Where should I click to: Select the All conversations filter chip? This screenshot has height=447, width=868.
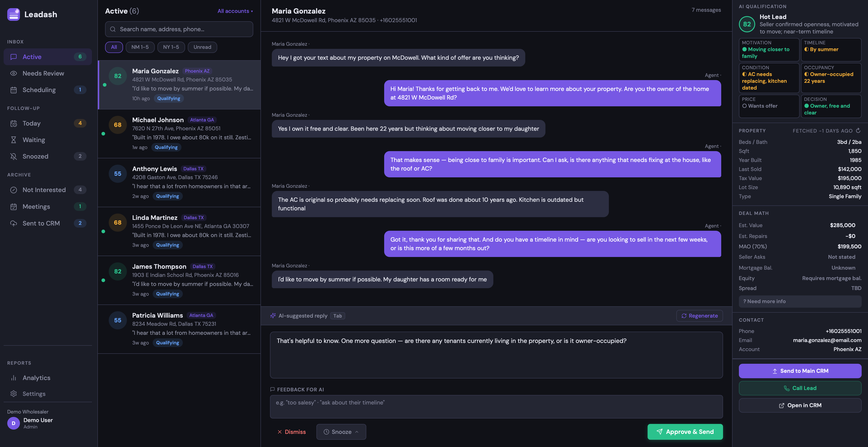[x=114, y=47]
